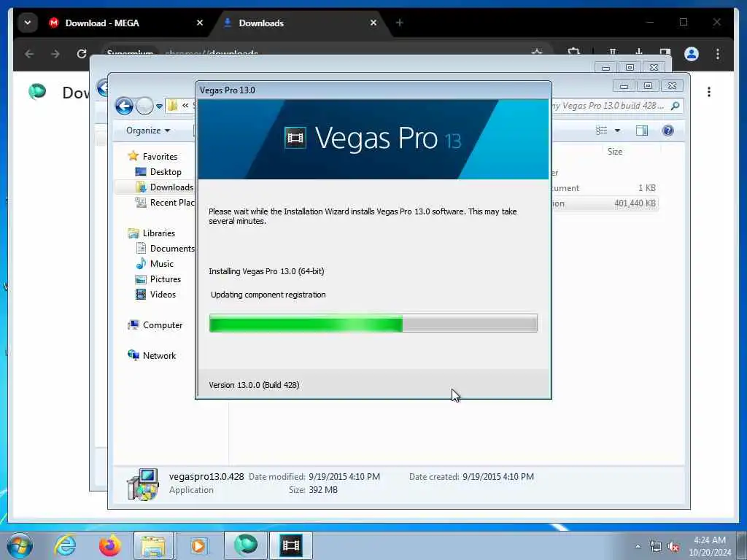Open the browser three-dot main menu

(718, 54)
